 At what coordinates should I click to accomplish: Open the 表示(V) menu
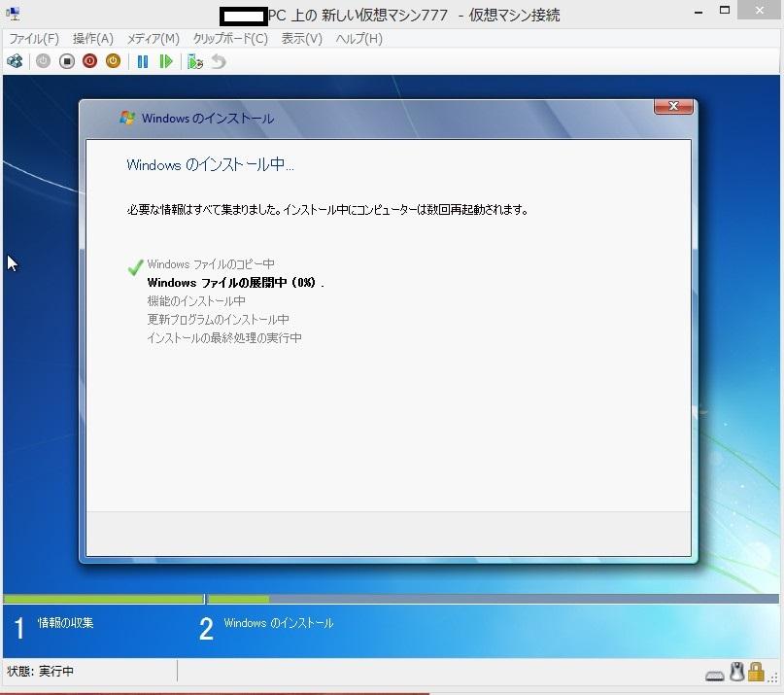pos(302,39)
